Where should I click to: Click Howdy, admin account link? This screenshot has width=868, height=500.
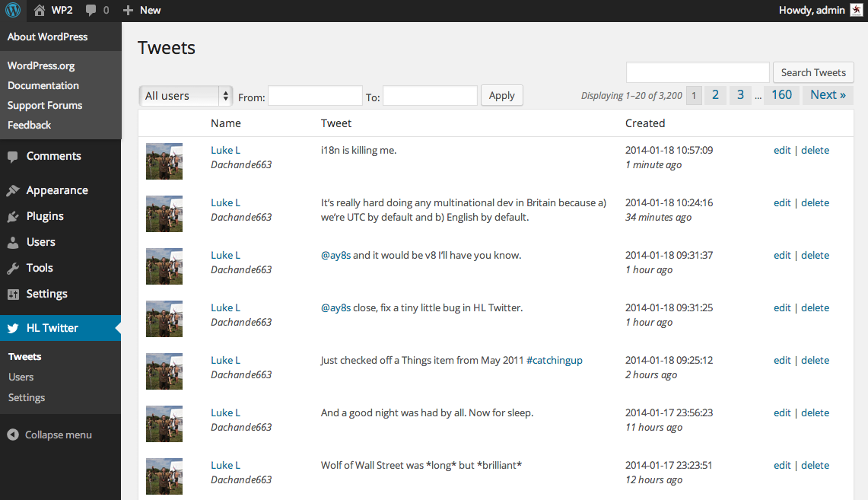(812, 11)
